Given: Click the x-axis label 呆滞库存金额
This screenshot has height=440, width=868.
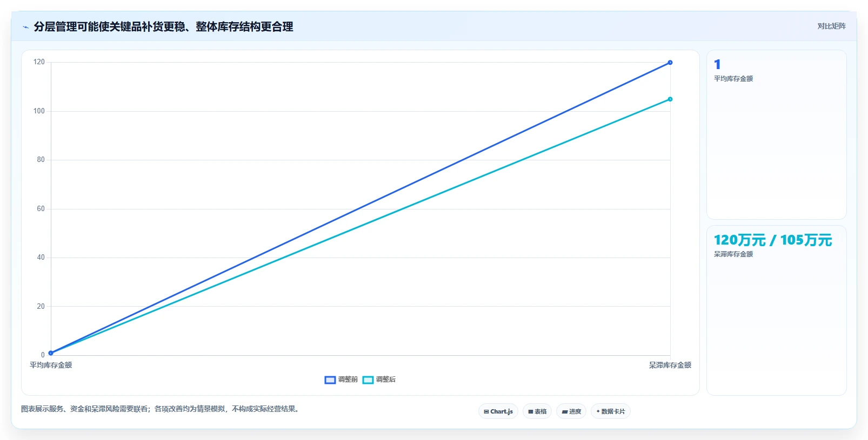Looking at the screenshot, I should point(670,365).
